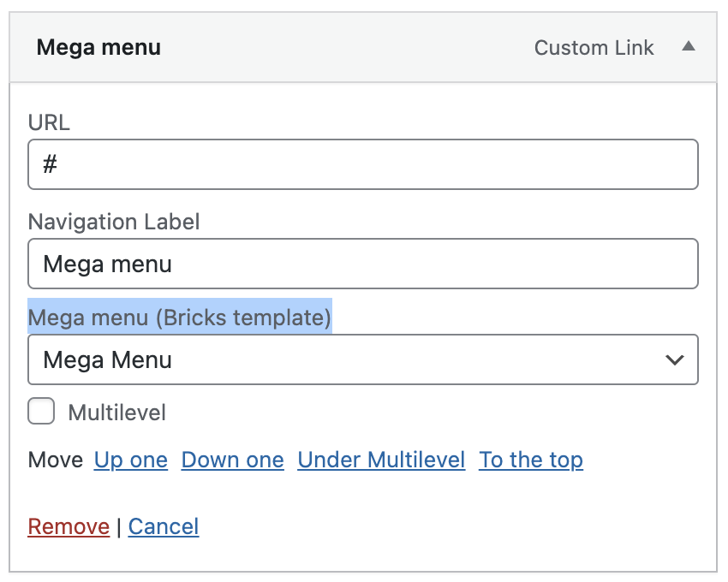Viewport: 728px width, 582px height.
Task: Move the item Under Multilevel
Action: point(381,460)
